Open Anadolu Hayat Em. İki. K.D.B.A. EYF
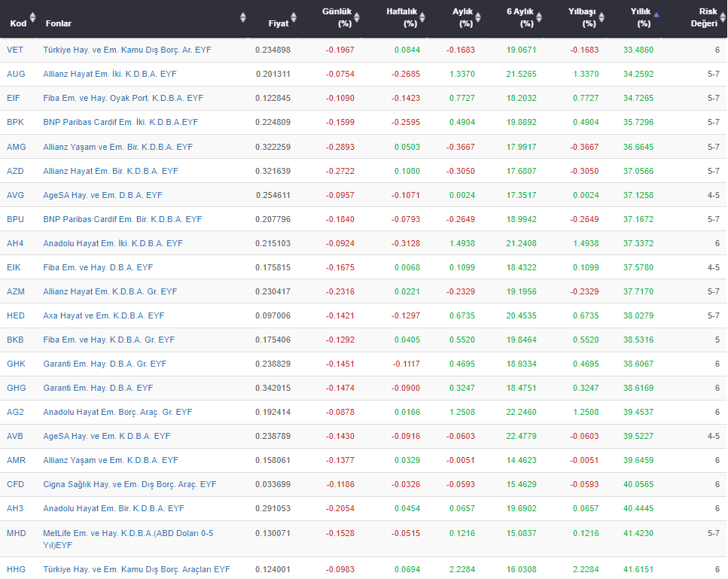 pos(113,244)
